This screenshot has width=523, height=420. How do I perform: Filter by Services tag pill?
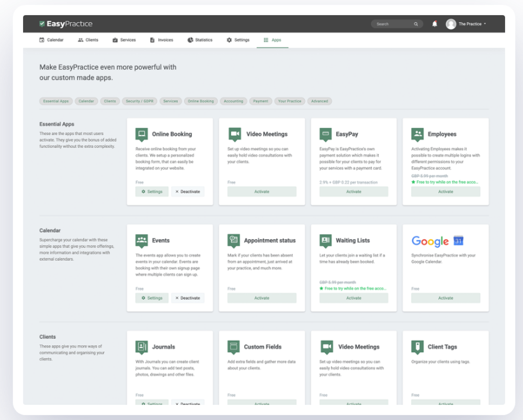(x=170, y=101)
